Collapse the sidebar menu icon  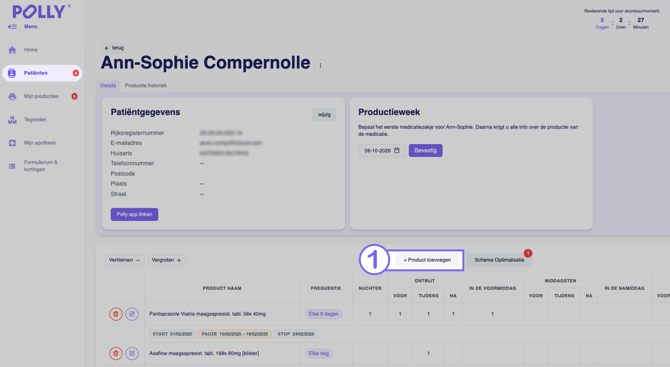pyautogui.click(x=12, y=26)
